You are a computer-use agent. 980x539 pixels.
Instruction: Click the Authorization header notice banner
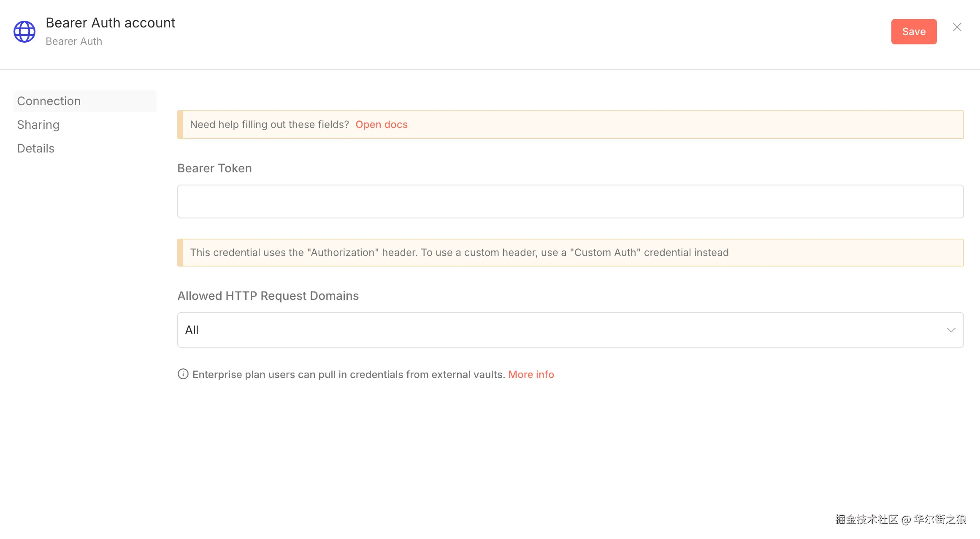(x=459, y=253)
